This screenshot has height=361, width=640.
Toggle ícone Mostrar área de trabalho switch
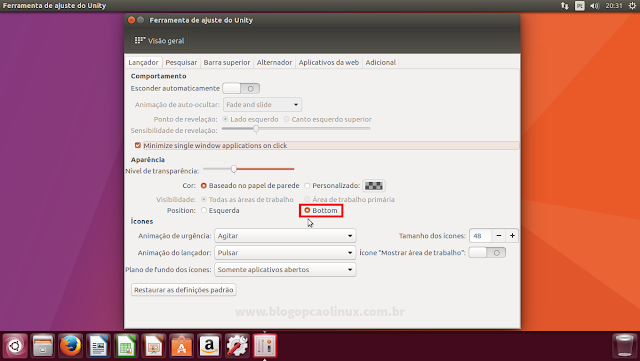487,252
